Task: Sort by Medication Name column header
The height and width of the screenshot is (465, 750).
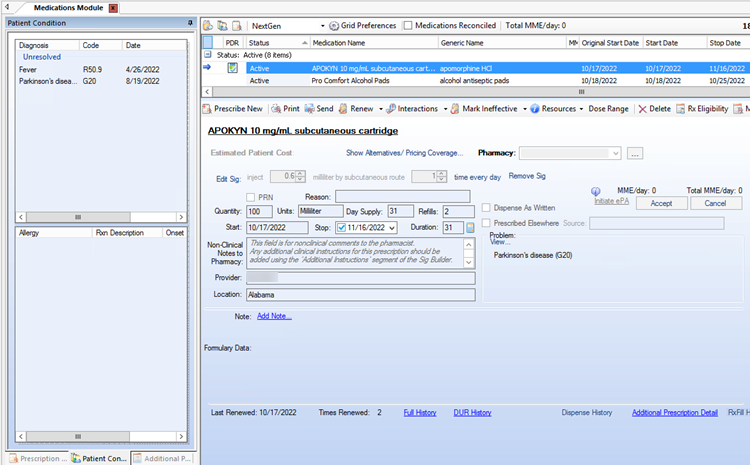Action: [x=374, y=43]
